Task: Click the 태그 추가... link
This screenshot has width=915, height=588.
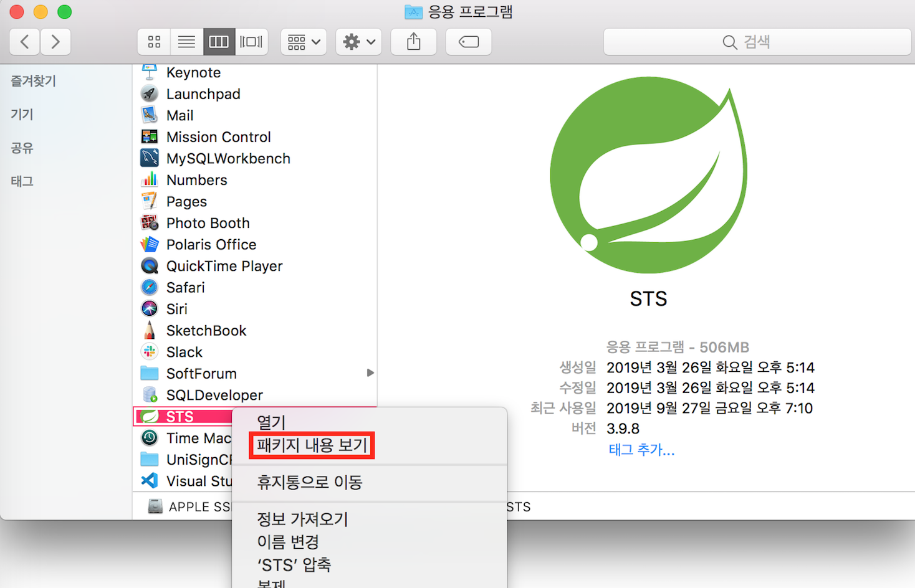Action: pyautogui.click(x=641, y=450)
